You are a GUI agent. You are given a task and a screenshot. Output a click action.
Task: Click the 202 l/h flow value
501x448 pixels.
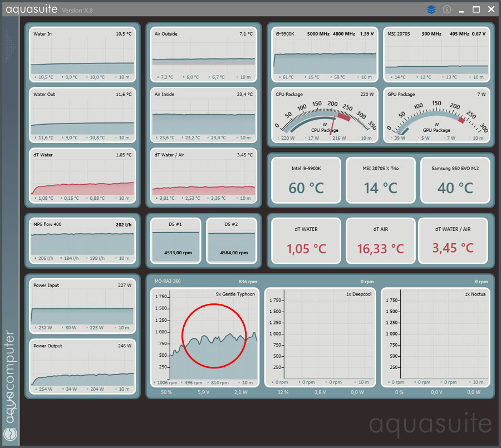tap(124, 225)
